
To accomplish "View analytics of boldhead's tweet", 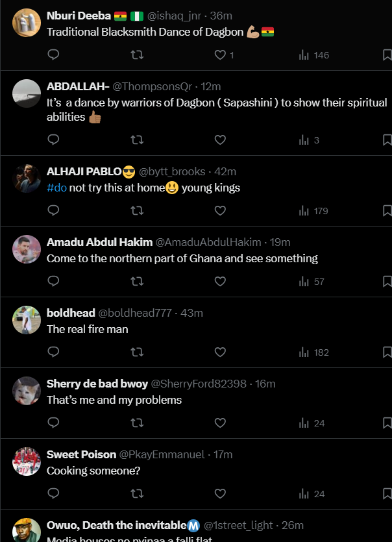I will [x=313, y=352].
